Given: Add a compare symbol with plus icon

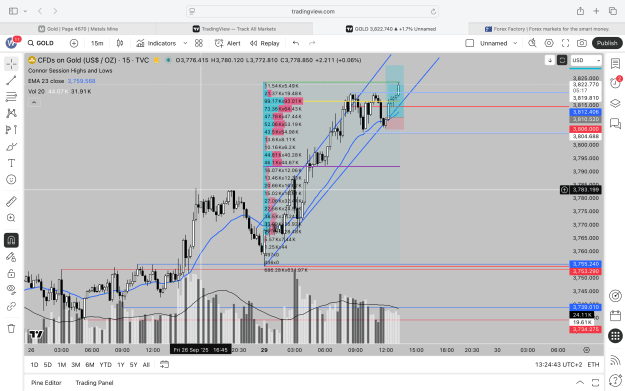Looking at the screenshot, I should (x=74, y=43).
